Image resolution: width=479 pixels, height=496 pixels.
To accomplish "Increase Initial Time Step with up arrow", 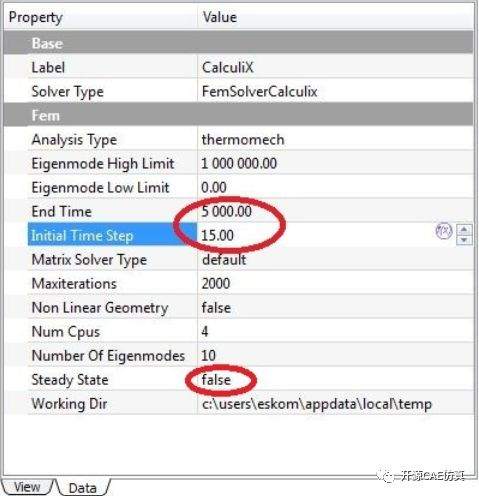I will pyautogui.click(x=464, y=230).
